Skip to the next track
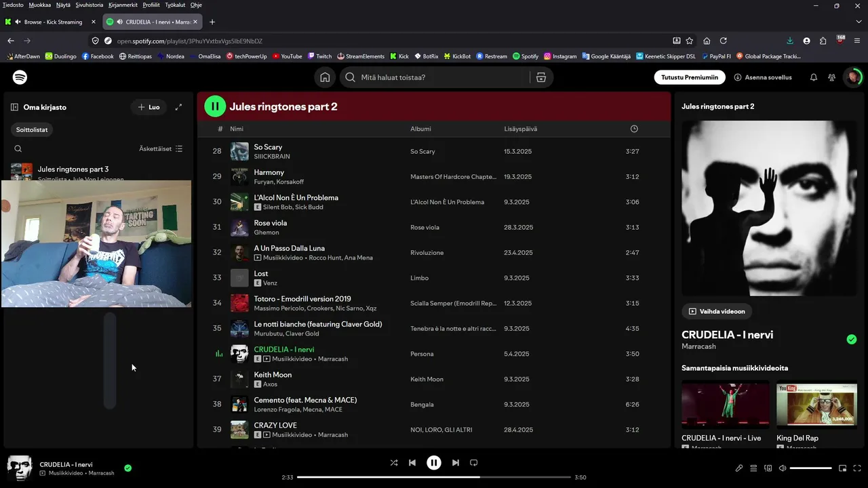 pos(456,463)
